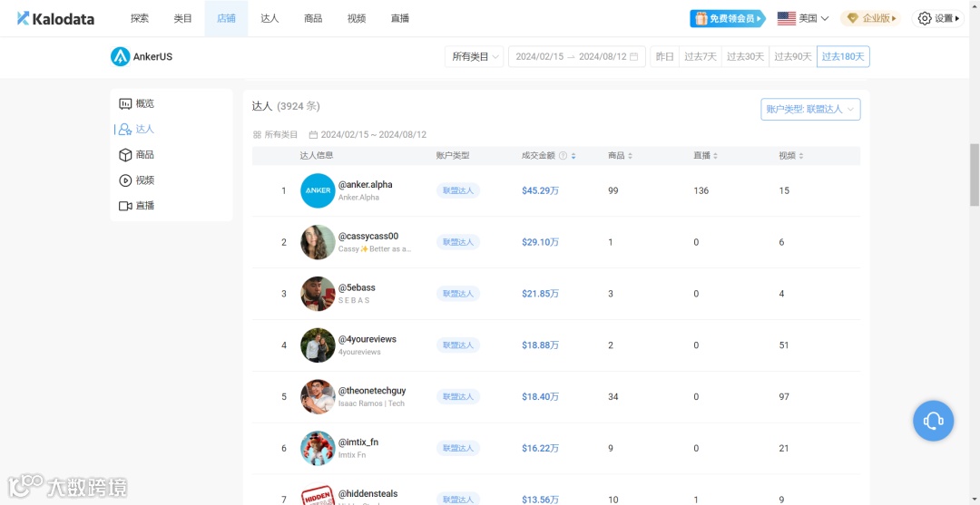Open the @anker.alpha creator link
Screen dimensions: 980x505
coord(366,185)
